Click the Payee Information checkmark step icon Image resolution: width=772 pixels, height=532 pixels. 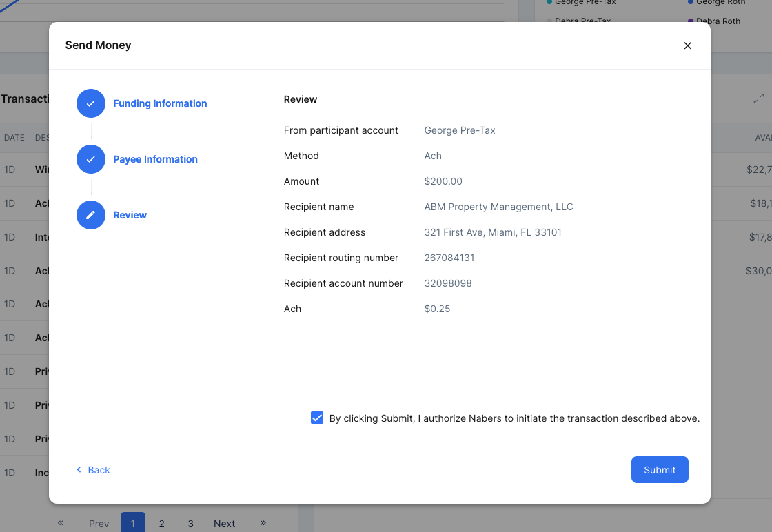click(x=91, y=159)
